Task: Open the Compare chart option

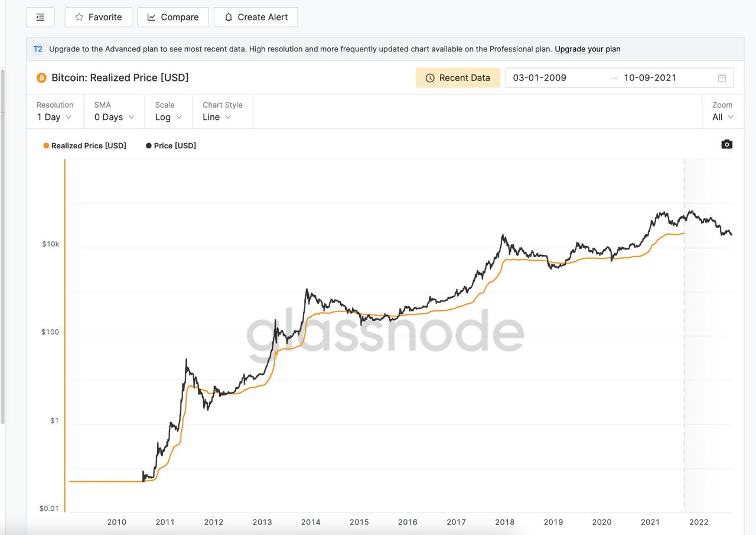Action: click(172, 17)
